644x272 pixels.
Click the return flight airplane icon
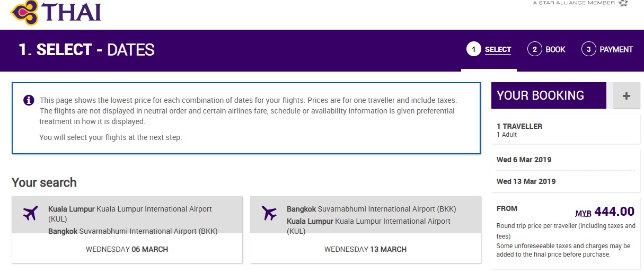[x=269, y=213]
